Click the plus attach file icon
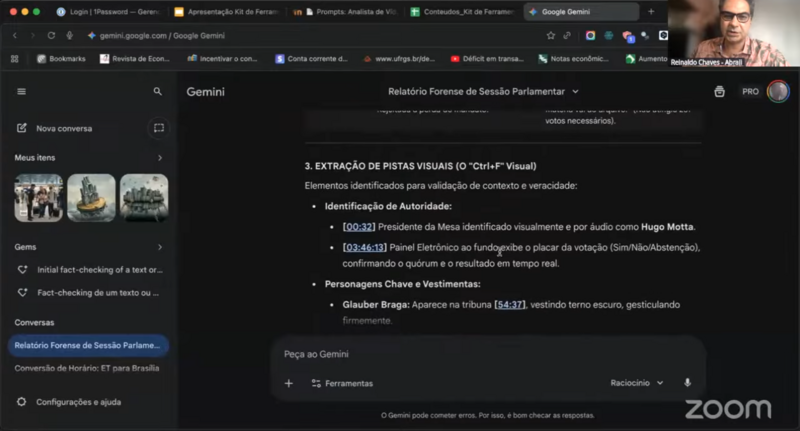This screenshot has height=431, width=800. pyautogui.click(x=289, y=384)
